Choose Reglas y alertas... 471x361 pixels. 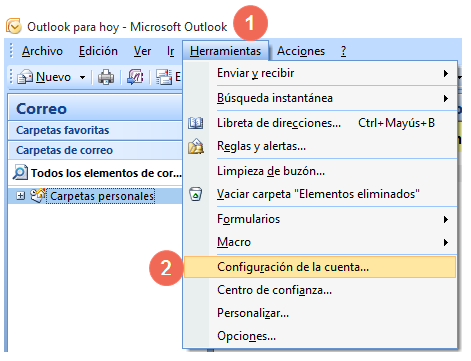pyautogui.click(x=320, y=146)
